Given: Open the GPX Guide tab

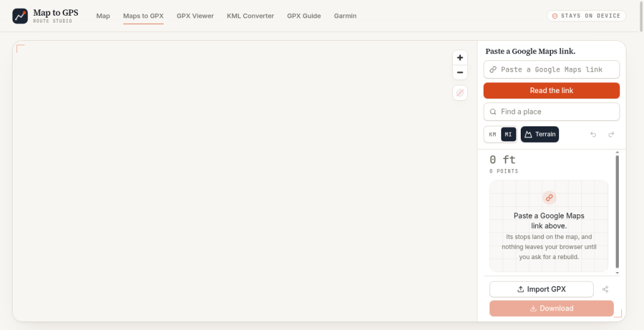Looking at the screenshot, I should [x=304, y=16].
